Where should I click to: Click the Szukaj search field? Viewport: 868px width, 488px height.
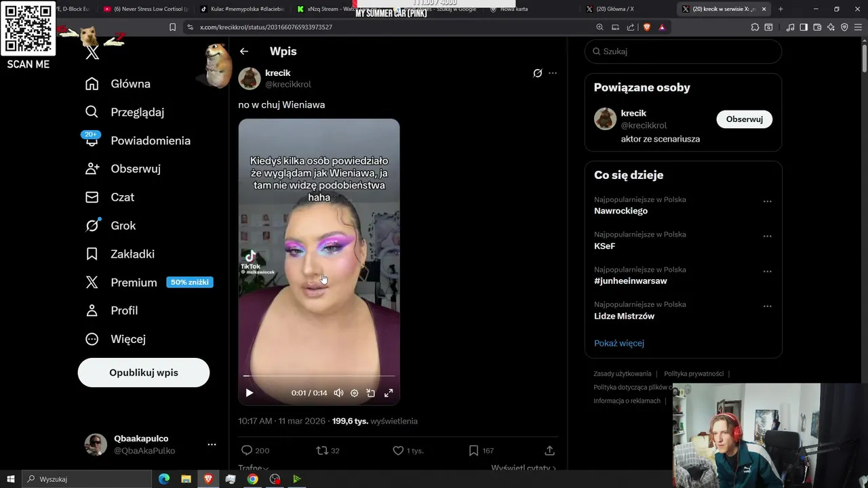[684, 52]
